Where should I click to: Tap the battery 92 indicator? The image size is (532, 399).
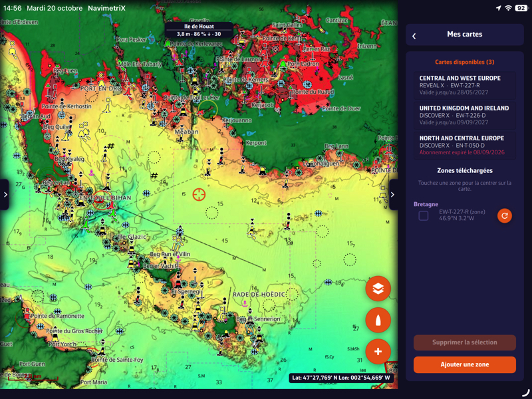point(521,8)
